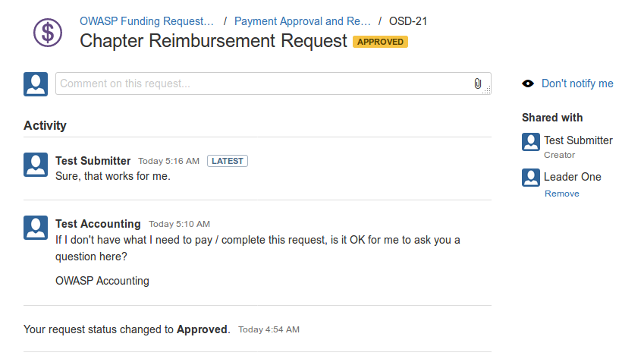Toggle the Don't notify me link

(577, 83)
